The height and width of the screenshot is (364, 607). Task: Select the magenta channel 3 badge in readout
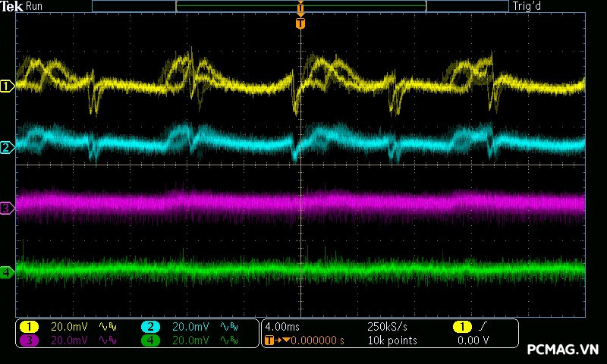(x=29, y=340)
